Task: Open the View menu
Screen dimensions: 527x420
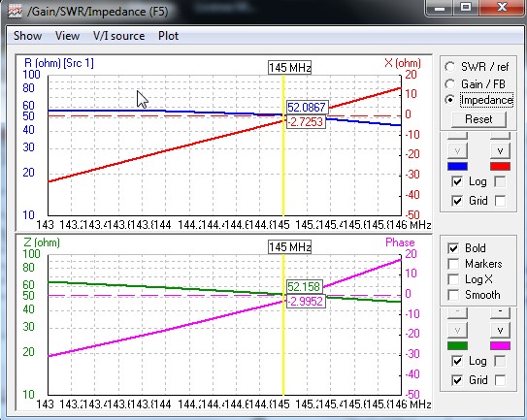Action: coord(68,36)
